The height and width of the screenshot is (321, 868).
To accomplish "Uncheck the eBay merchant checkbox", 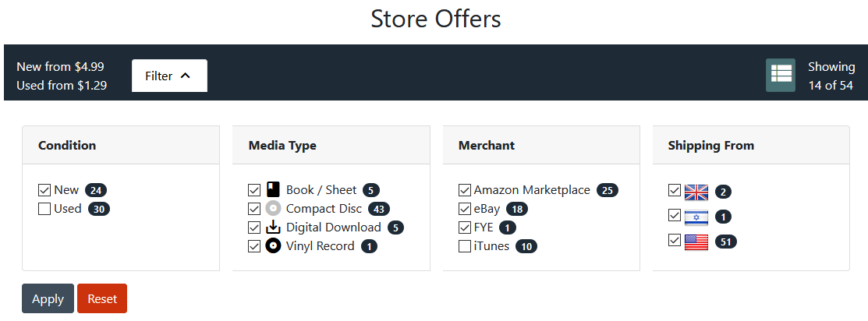I will click(x=465, y=209).
